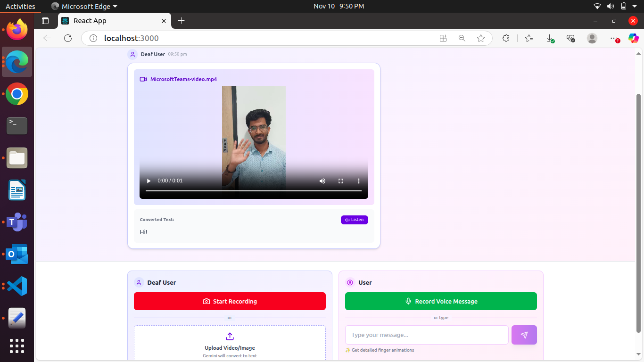Image resolution: width=644 pixels, height=362 pixels.
Task: Click the video camera icon next to MicrosoftTeams-video.mp4
Action: click(x=143, y=79)
